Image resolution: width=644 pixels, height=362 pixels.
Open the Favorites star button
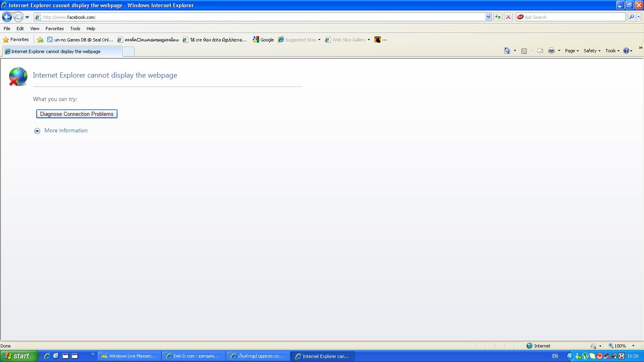(x=16, y=39)
